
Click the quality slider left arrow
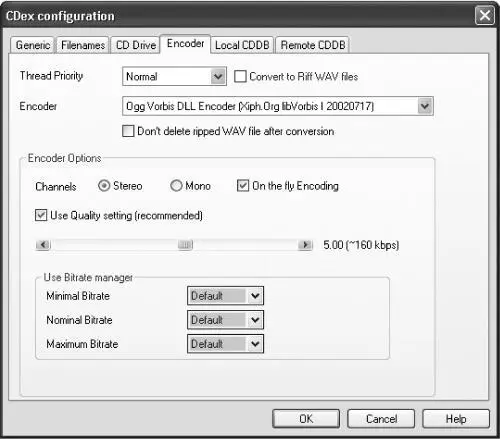click(x=43, y=245)
